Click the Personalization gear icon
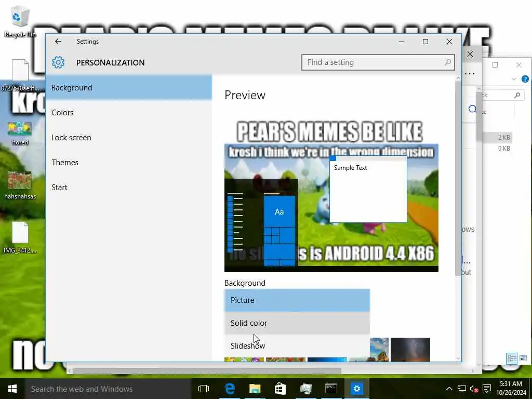Screen dimensions: 532x399 click(x=58, y=62)
